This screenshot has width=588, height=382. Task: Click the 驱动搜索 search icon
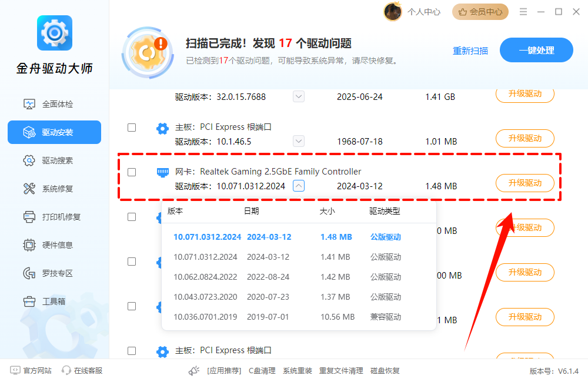(x=29, y=160)
